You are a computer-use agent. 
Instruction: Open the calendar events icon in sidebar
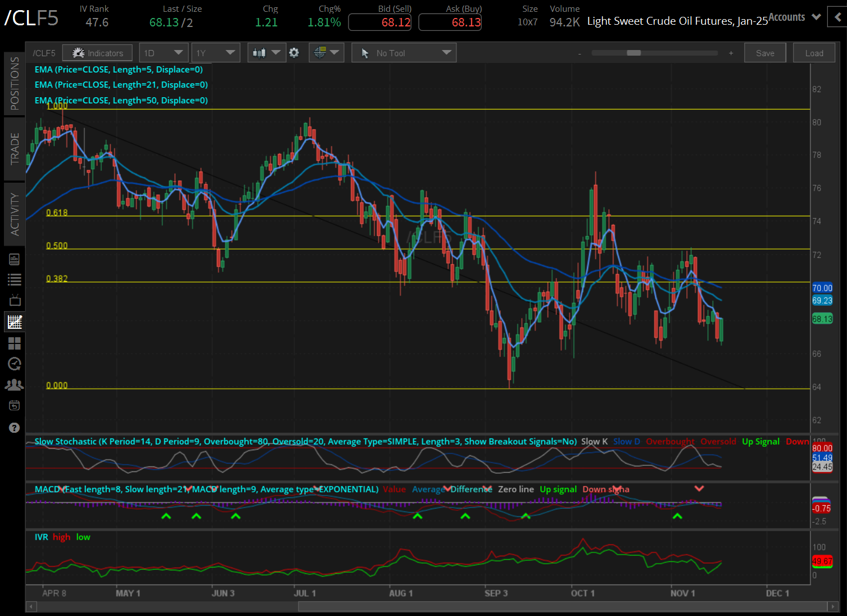coord(15,406)
